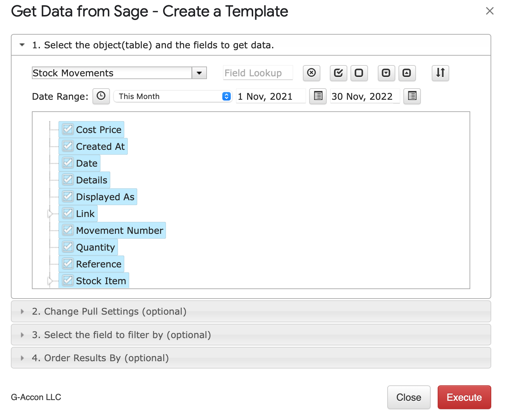Toggle the Details field checkbox
Viewport: 514px width, 420px height.
coord(68,180)
